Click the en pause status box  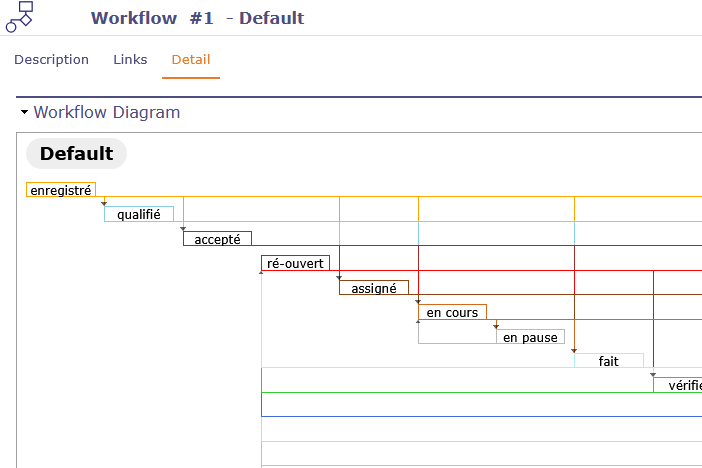(x=530, y=337)
